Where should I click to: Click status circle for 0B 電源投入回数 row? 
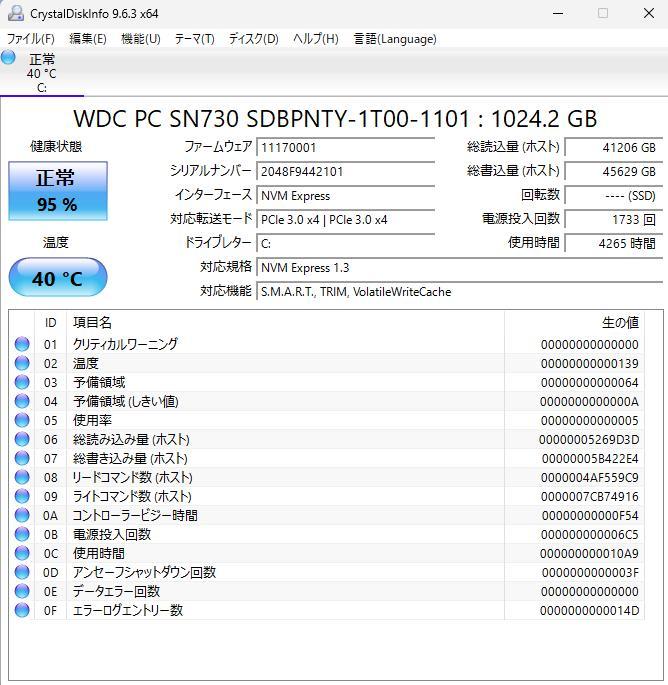coord(22,534)
